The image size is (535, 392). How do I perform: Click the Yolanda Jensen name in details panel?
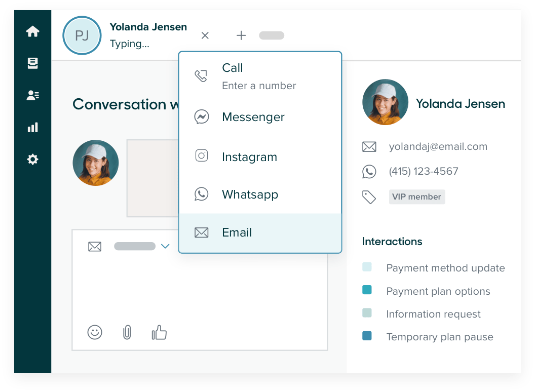[x=461, y=104]
